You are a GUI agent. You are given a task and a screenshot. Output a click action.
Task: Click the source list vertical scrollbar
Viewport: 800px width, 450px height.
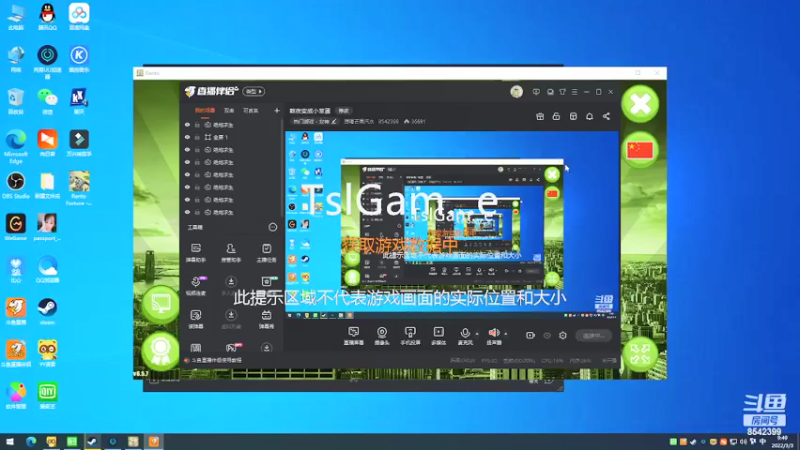pos(281,168)
